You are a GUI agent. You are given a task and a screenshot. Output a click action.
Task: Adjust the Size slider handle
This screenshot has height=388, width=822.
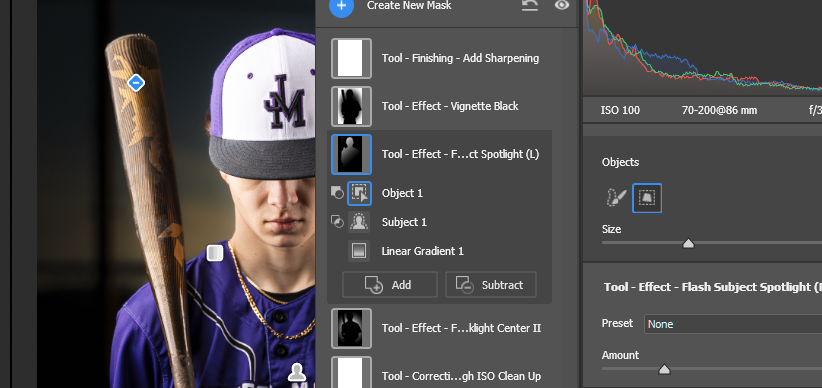(x=688, y=243)
